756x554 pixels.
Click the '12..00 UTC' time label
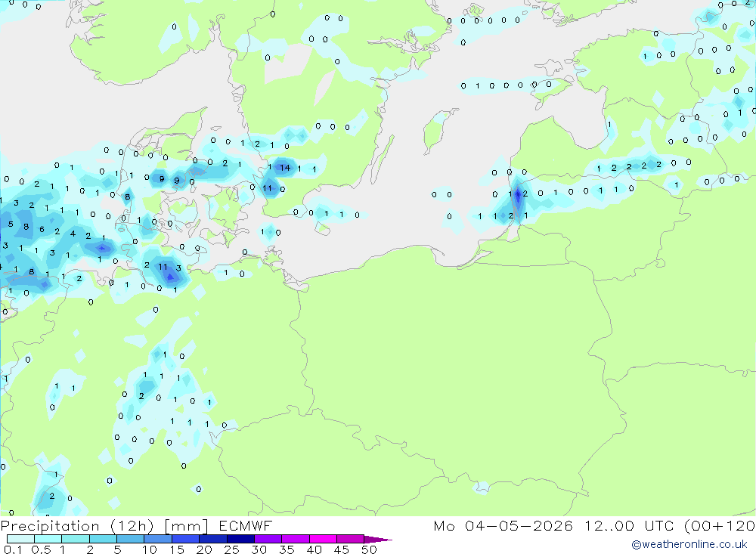tap(629, 525)
